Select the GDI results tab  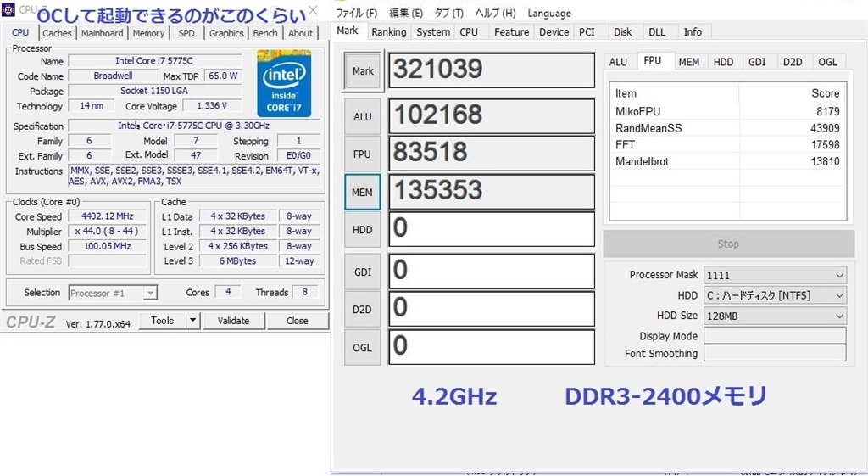[x=757, y=62]
